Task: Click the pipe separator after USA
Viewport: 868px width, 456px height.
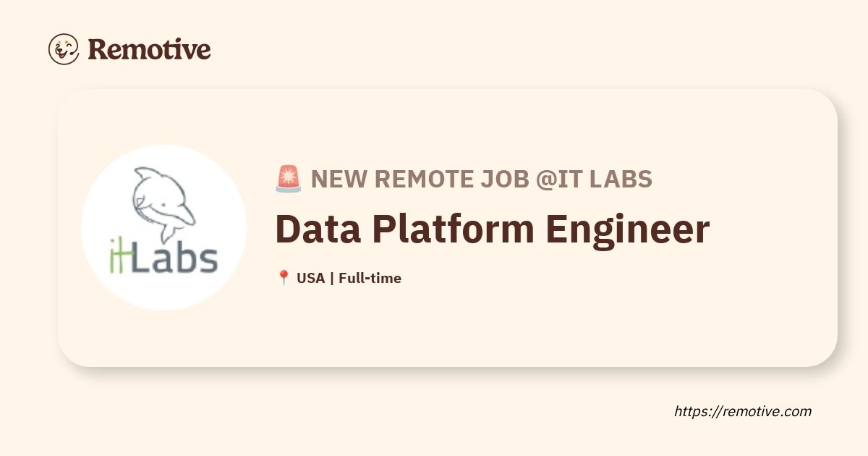Action: 331,278
